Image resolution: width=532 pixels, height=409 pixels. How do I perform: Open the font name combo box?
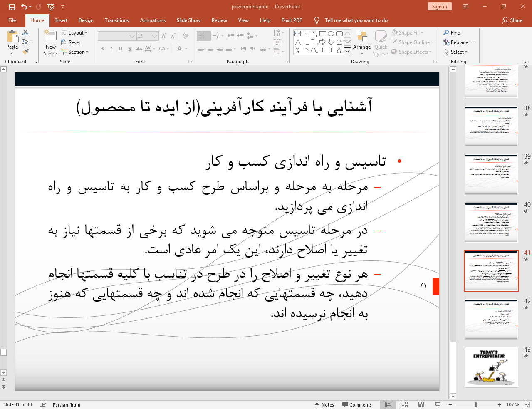[x=117, y=36]
